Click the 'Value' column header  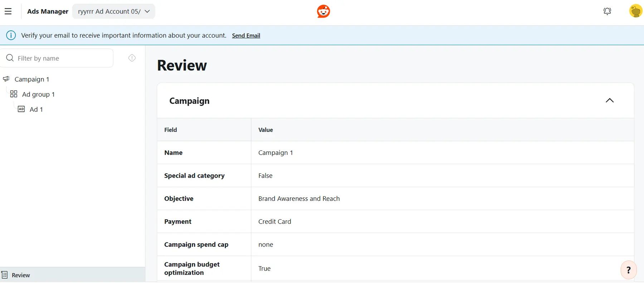coord(265,130)
